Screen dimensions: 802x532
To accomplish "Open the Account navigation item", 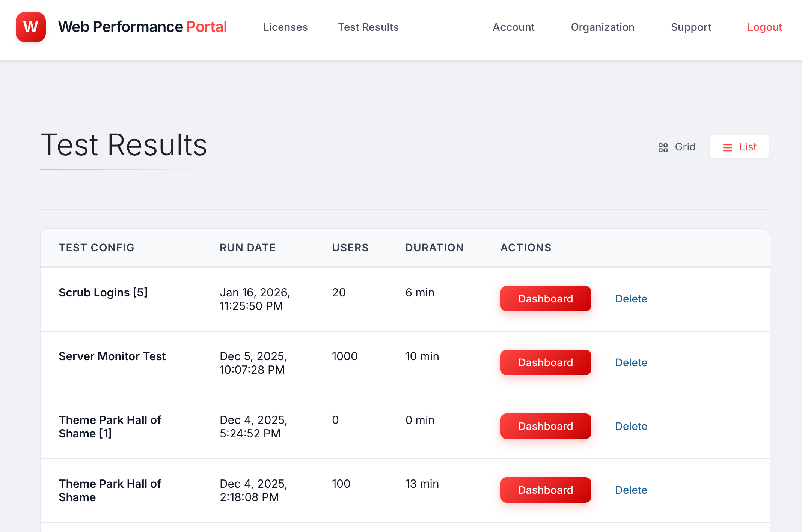I will (514, 27).
